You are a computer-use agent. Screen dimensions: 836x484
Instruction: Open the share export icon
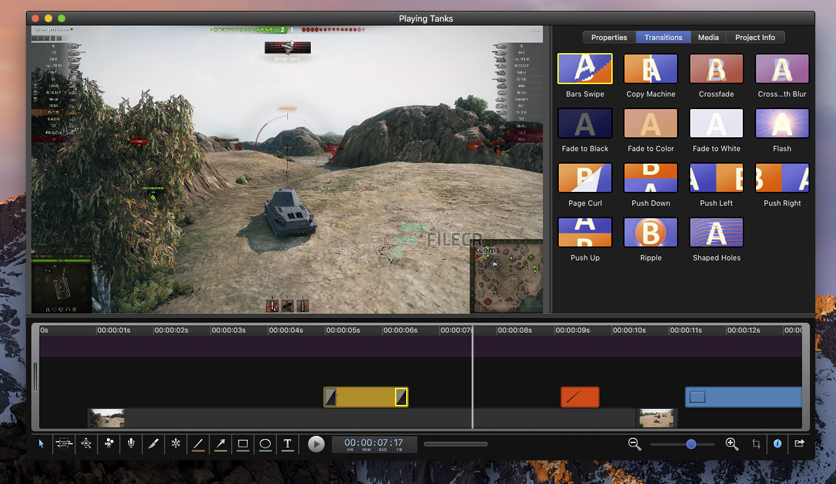pyautogui.click(x=799, y=443)
